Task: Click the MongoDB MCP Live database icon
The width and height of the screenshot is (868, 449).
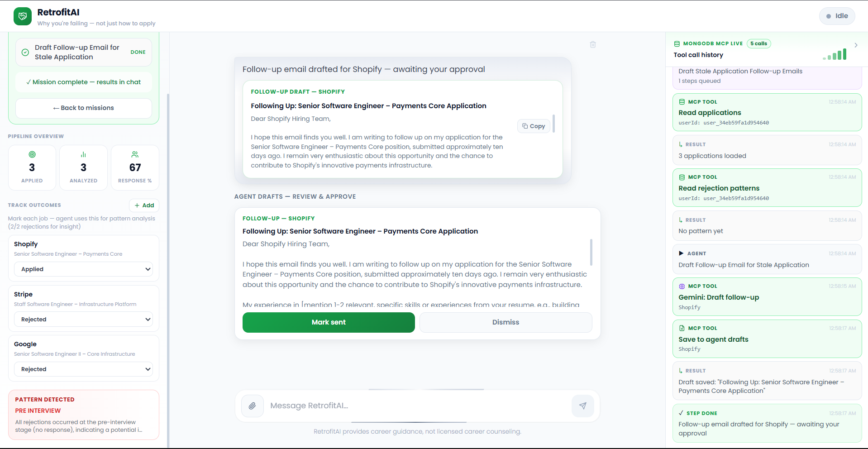Action: 677,44
